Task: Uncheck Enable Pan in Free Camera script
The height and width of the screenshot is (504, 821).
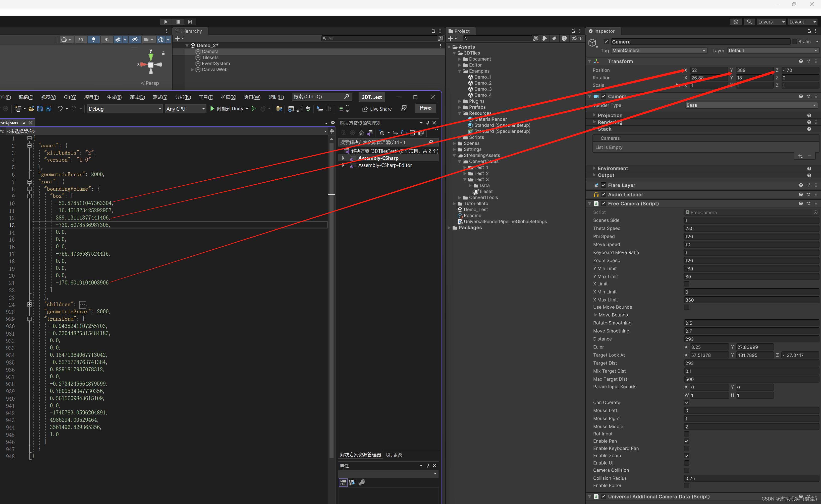Action: coord(687,441)
